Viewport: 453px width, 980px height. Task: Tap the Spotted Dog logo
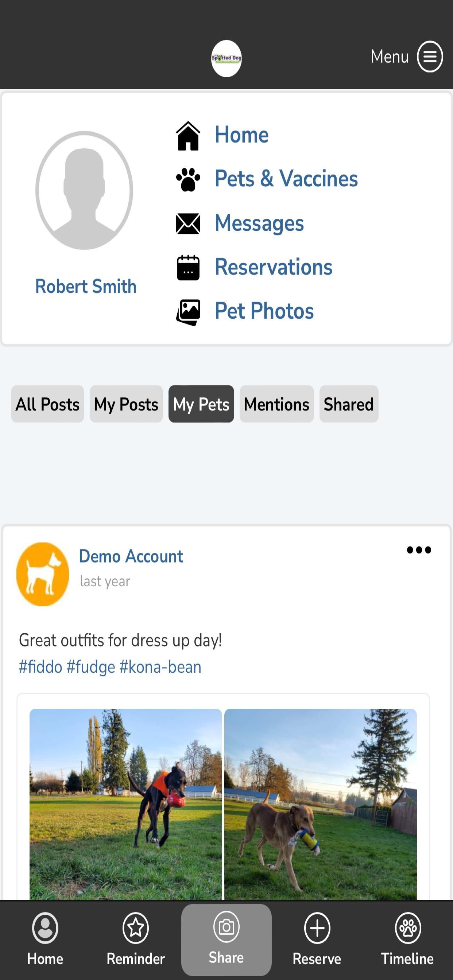coord(226,59)
